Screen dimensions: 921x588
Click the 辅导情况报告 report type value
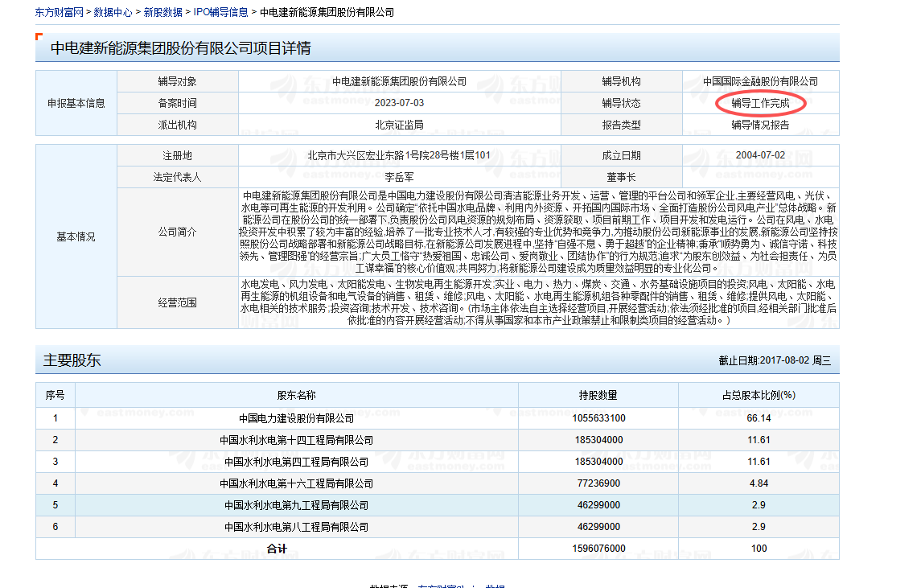click(x=761, y=125)
